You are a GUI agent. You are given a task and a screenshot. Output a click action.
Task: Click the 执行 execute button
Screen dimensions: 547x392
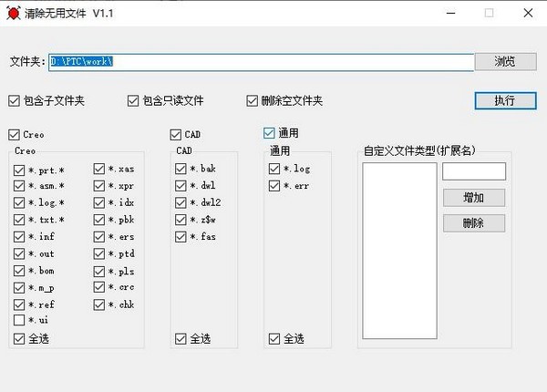click(505, 101)
